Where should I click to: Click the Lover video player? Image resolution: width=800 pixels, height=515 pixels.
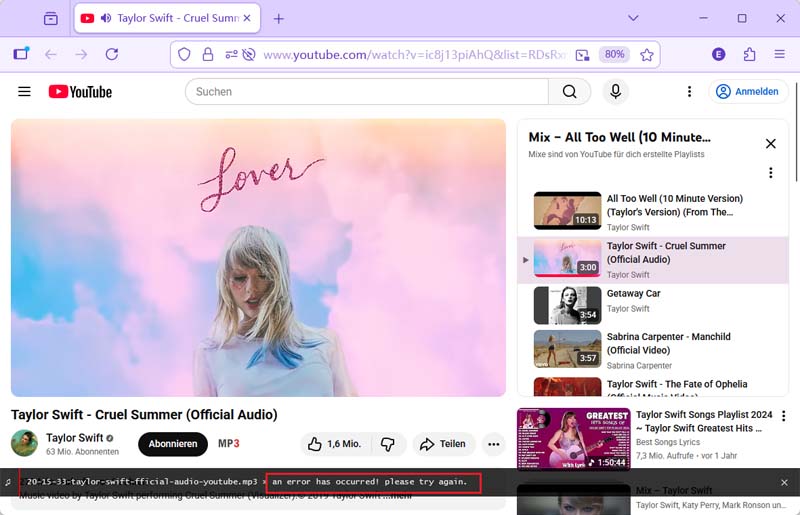pyautogui.click(x=258, y=258)
